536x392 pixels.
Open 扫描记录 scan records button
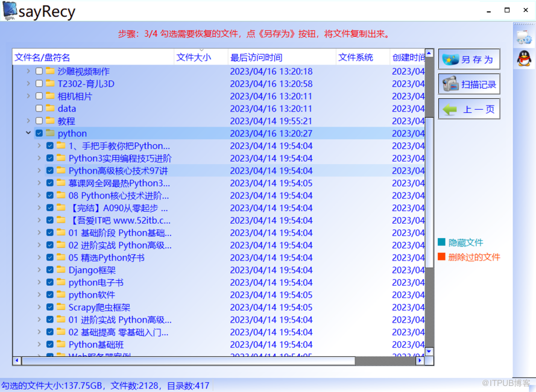click(469, 84)
